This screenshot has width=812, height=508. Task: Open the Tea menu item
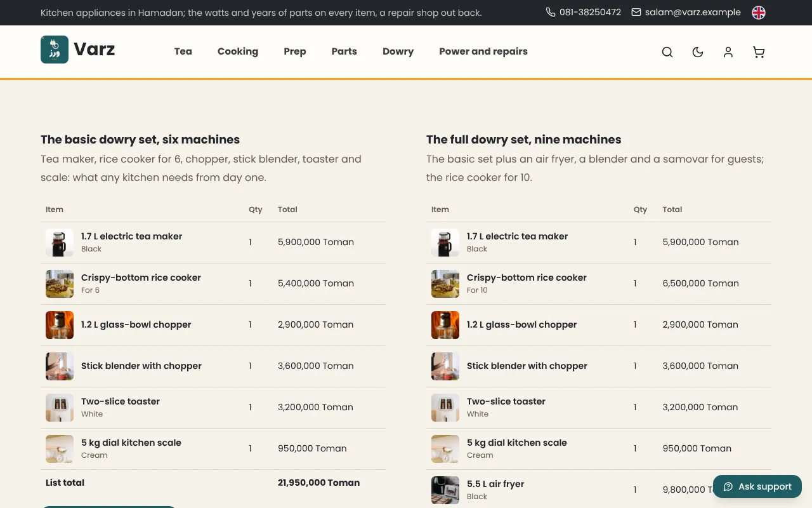tap(183, 51)
